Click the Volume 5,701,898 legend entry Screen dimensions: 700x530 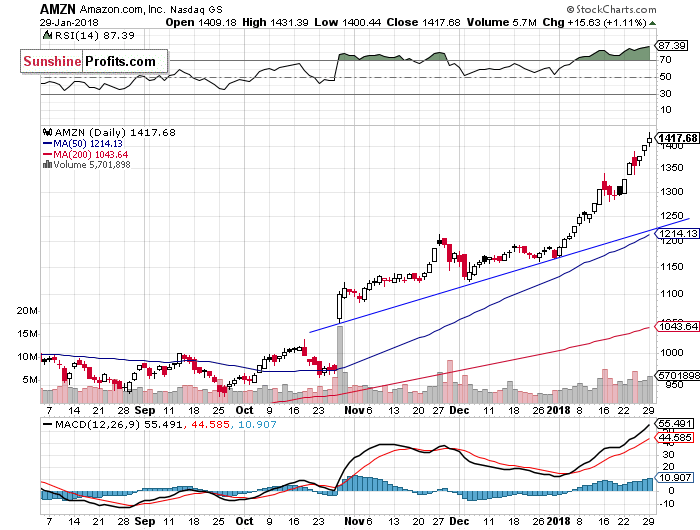(92, 165)
